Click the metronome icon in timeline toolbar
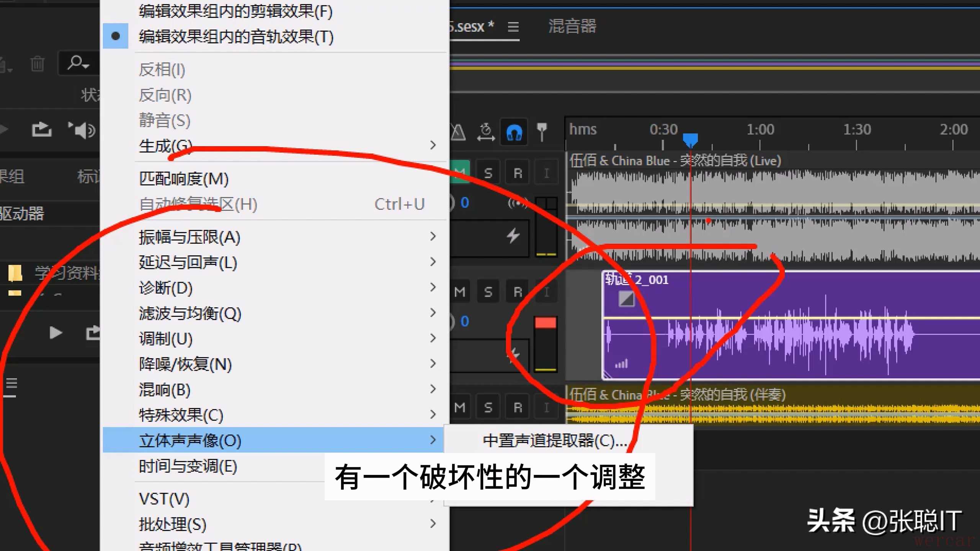980x551 pixels. [x=458, y=133]
